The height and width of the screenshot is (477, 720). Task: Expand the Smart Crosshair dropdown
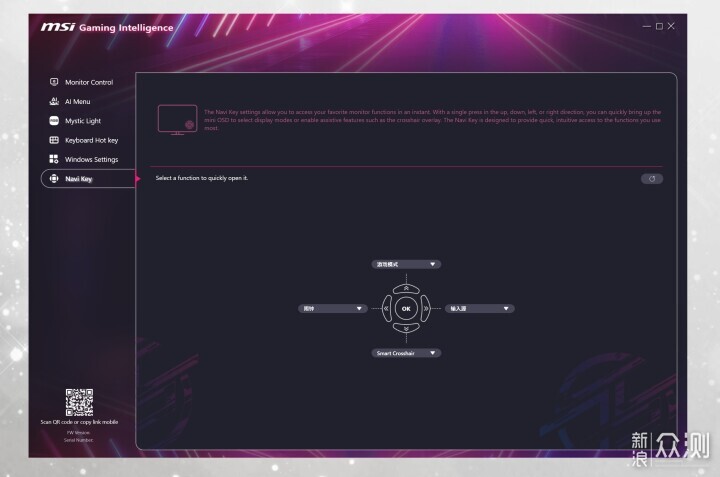click(x=406, y=353)
